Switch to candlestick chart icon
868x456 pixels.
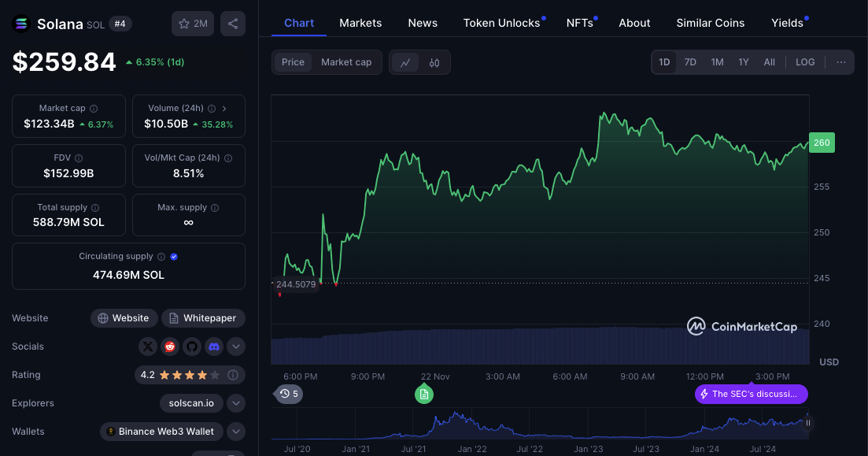coord(434,62)
